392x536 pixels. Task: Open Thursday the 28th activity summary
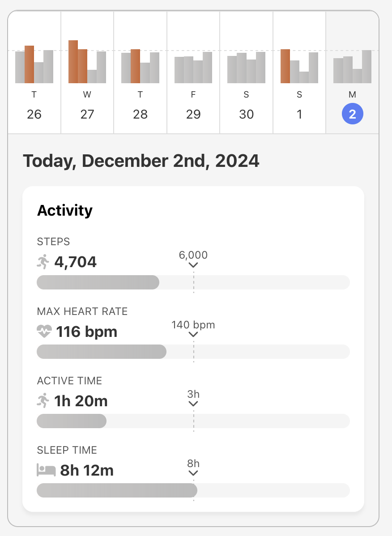140,72
